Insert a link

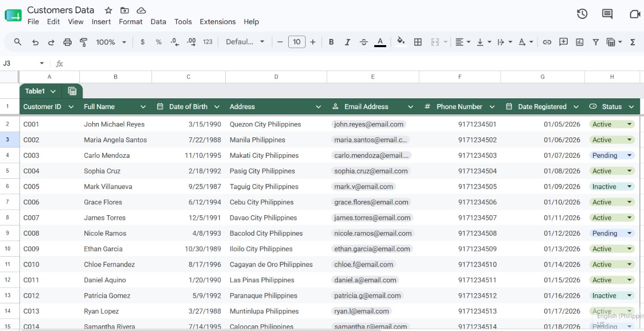point(547,42)
